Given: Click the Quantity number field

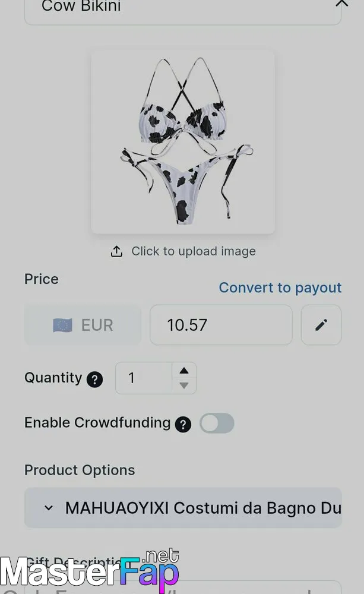Looking at the screenshot, I should pyautogui.click(x=143, y=378).
